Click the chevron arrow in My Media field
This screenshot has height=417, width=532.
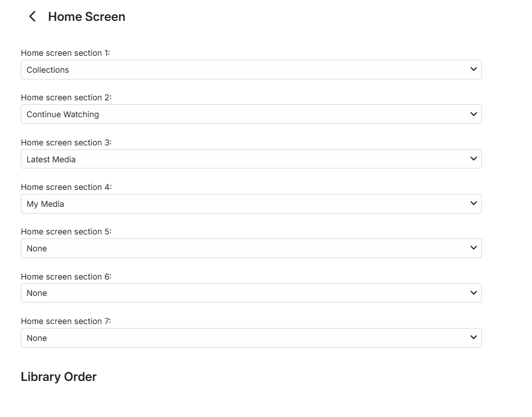point(473,203)
